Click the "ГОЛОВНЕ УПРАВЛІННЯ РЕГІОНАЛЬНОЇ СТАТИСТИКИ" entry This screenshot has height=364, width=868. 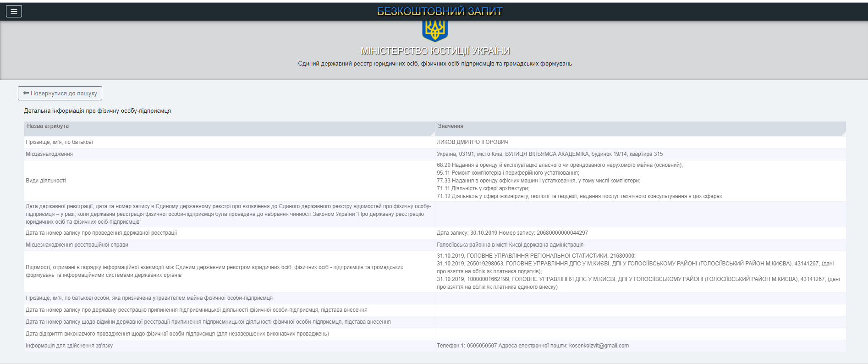click(536, 256)
